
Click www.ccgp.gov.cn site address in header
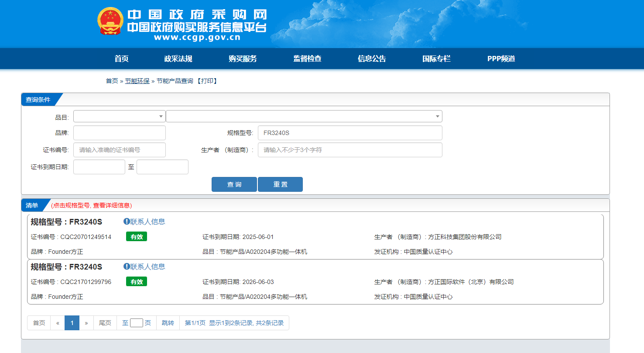coord(197,38)
